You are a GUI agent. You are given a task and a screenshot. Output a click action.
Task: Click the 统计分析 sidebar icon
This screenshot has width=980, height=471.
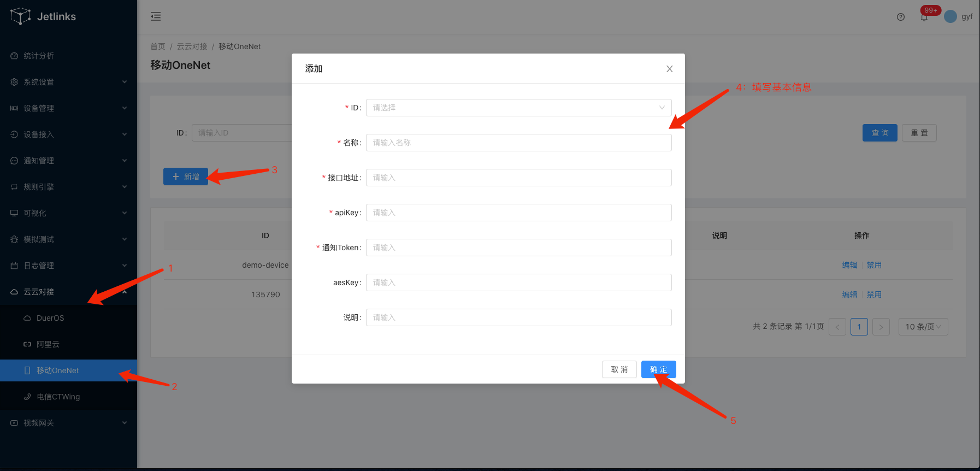(x=14, y=56)
